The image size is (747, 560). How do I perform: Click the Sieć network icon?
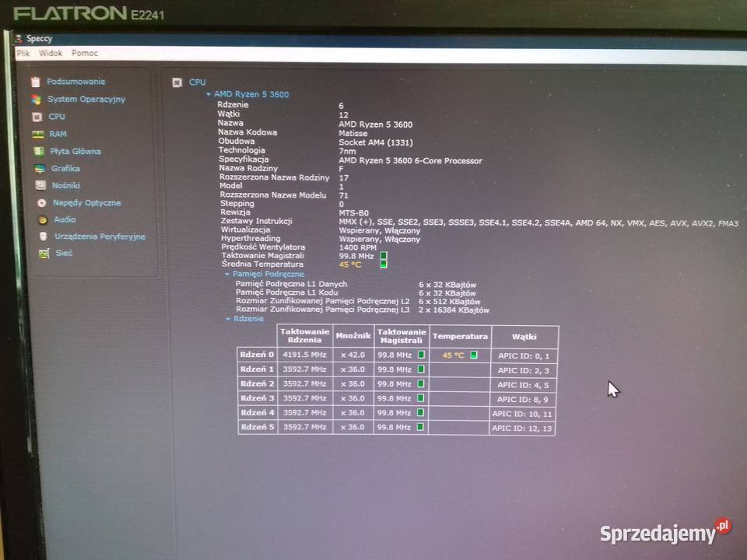tap(44, 254)
